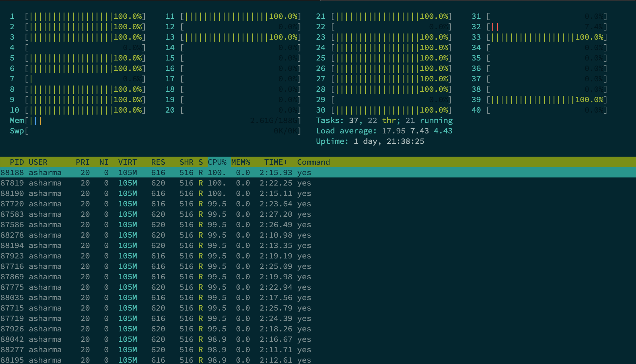Click the idle CPU 29 meter
This screenshot has height=364, width=636.
[x=384, y=99]
